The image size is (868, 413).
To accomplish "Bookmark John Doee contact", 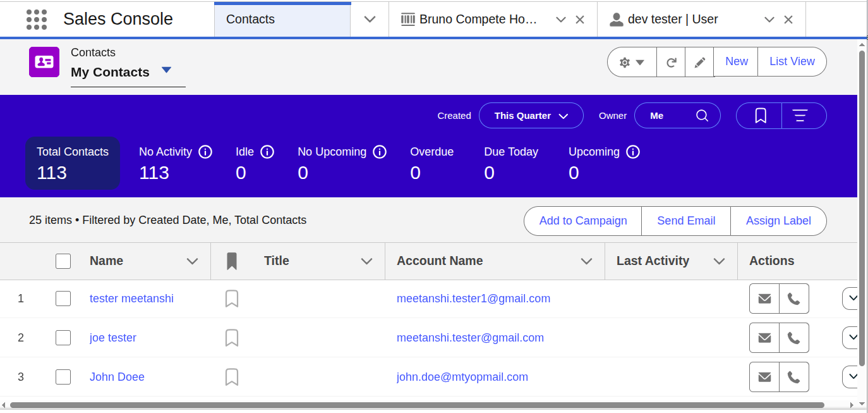I will coord(232,377).
